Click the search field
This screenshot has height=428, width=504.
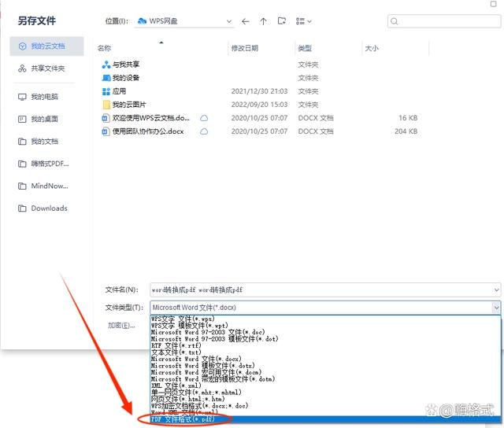(x=443, y=21)
